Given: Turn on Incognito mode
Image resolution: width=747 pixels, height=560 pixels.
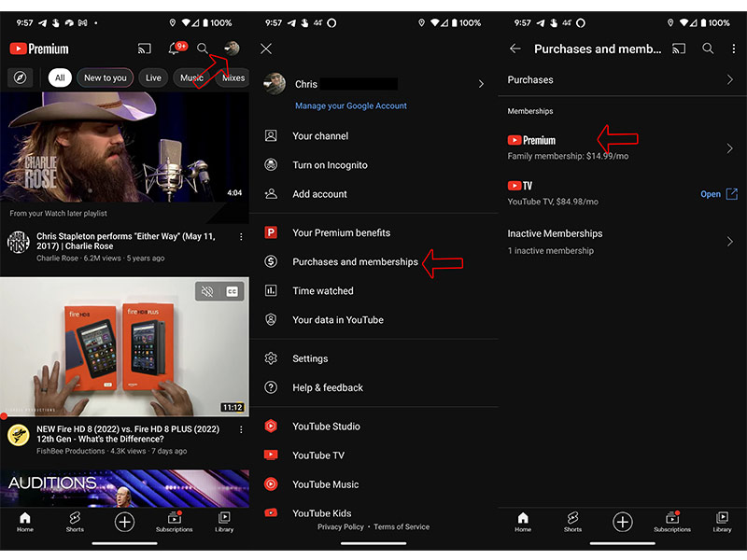Looking at the screenshot, I should coord(373,165).
